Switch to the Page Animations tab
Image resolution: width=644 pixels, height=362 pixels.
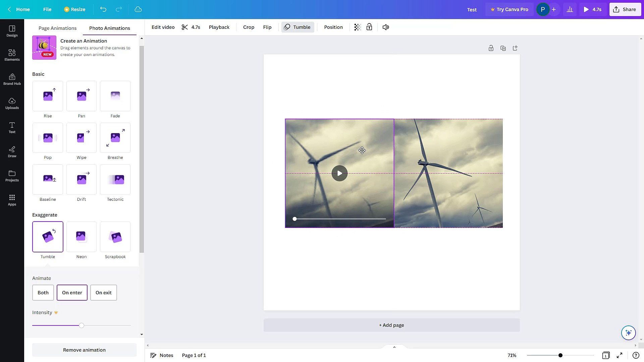tap(57, 28)
